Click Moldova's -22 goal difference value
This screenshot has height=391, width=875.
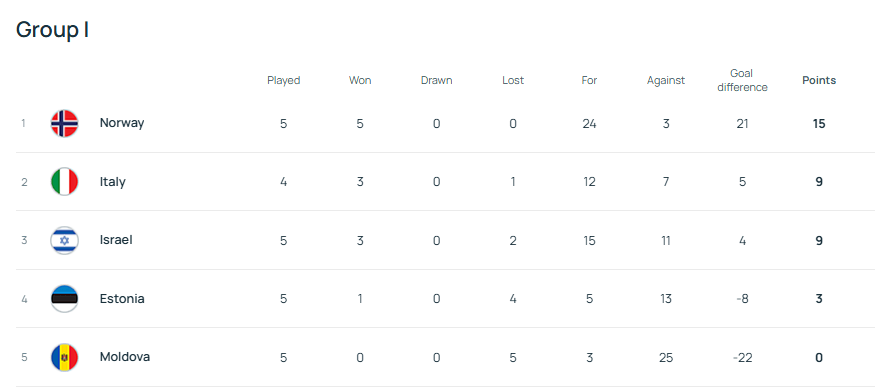[742, 358]
